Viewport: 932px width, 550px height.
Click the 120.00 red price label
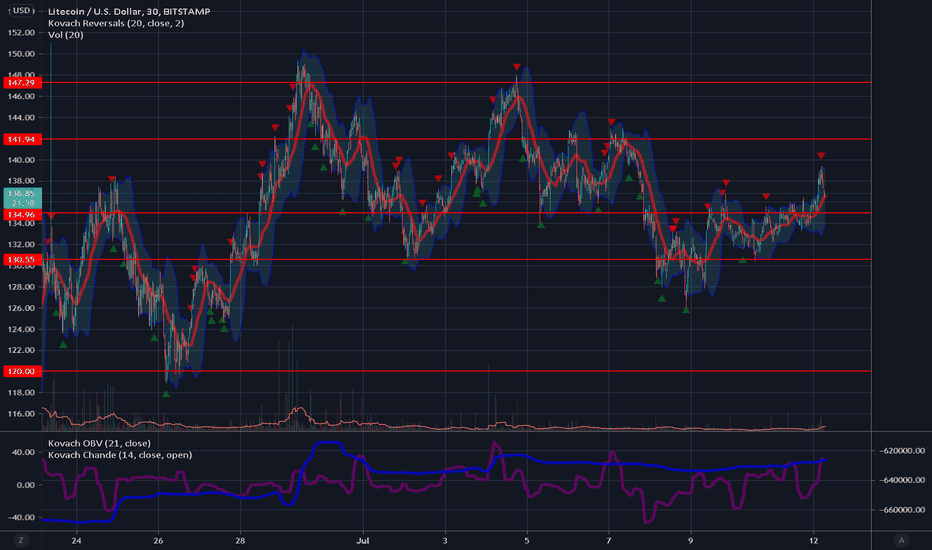coord(21,371)
